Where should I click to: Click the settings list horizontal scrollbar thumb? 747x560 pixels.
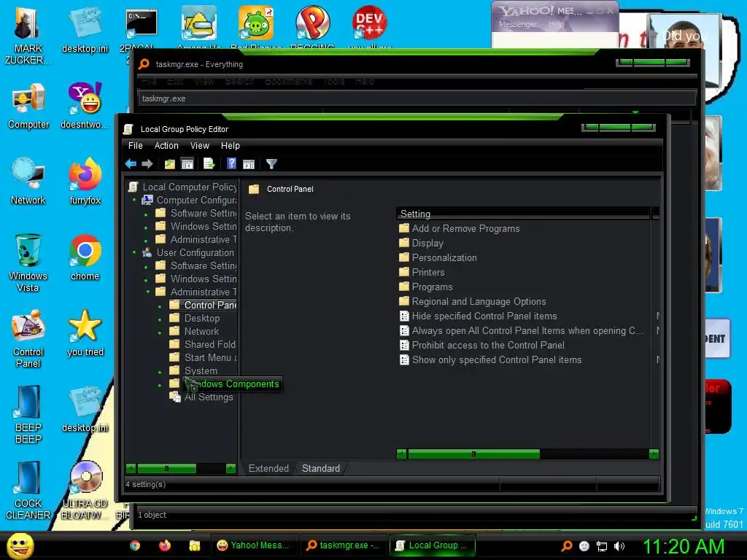click(473, 454)
